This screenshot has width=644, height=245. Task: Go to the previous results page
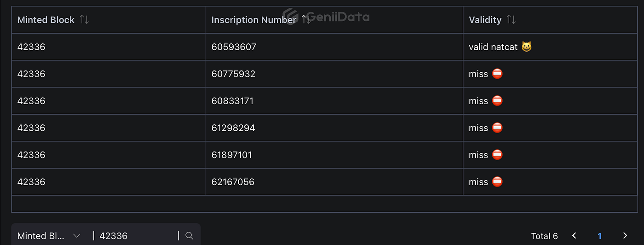point(574,236)
